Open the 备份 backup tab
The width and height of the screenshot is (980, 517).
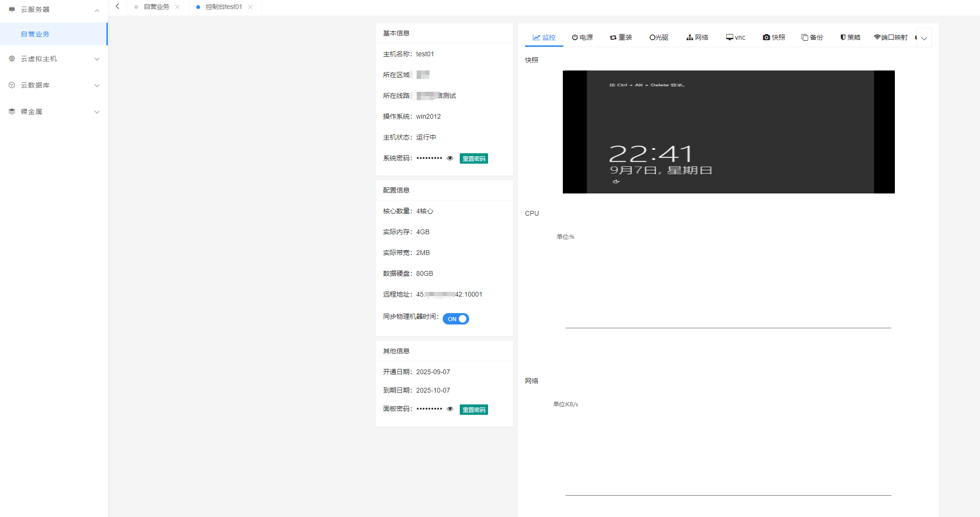point(812,37)
